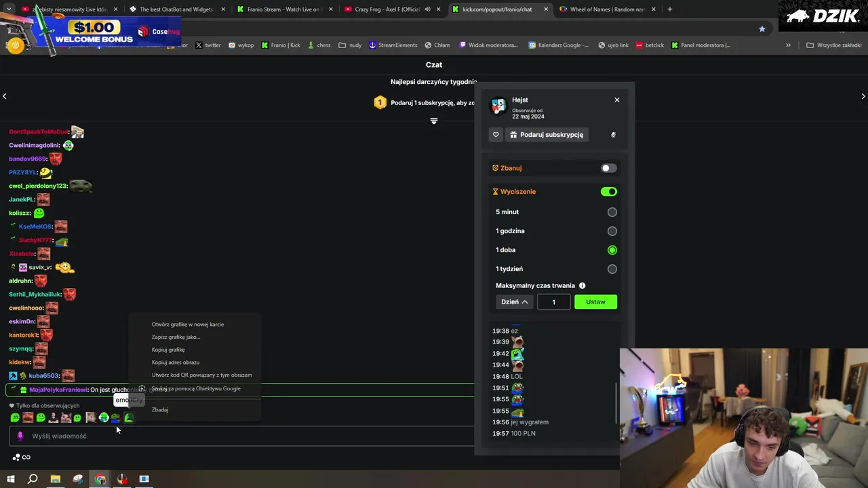
Task: Bookmark this page with the star icon
Action: coord(762,29)
